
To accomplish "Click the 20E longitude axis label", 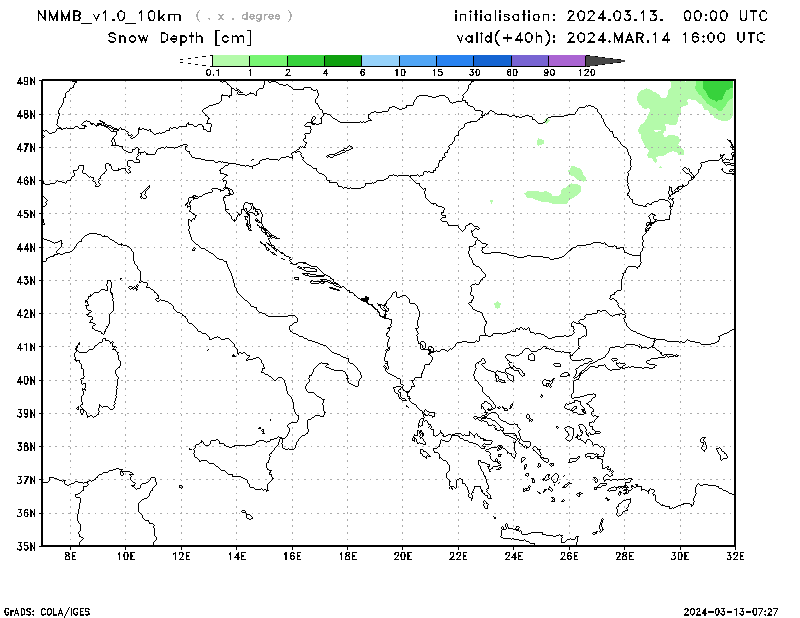I will click(x=403, y=555).
